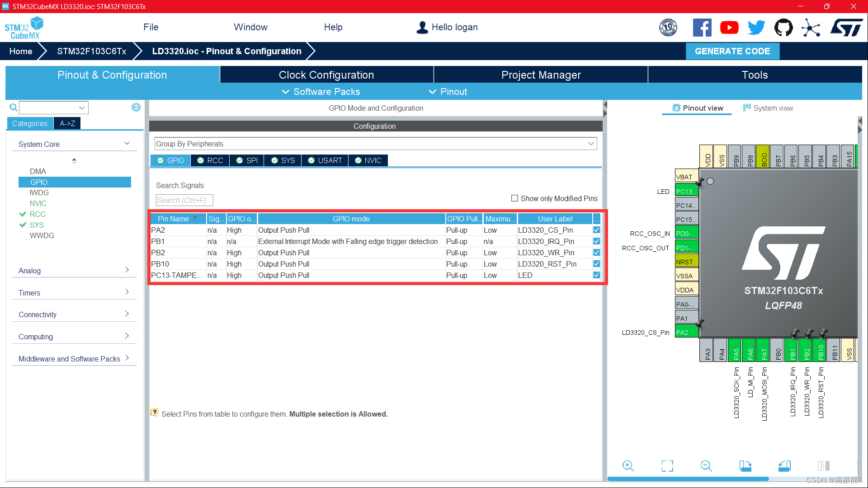Open the settings gear in left panel

point(136,107)
